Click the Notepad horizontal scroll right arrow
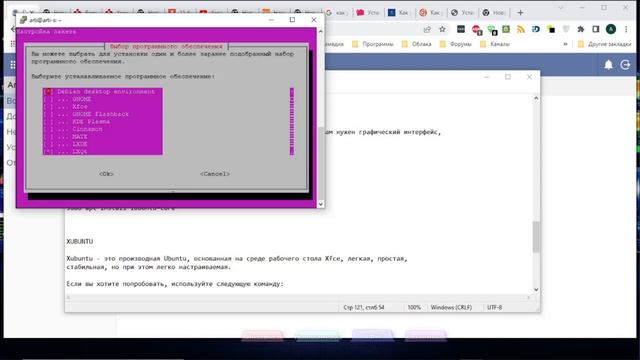 [x=529, y=298]
